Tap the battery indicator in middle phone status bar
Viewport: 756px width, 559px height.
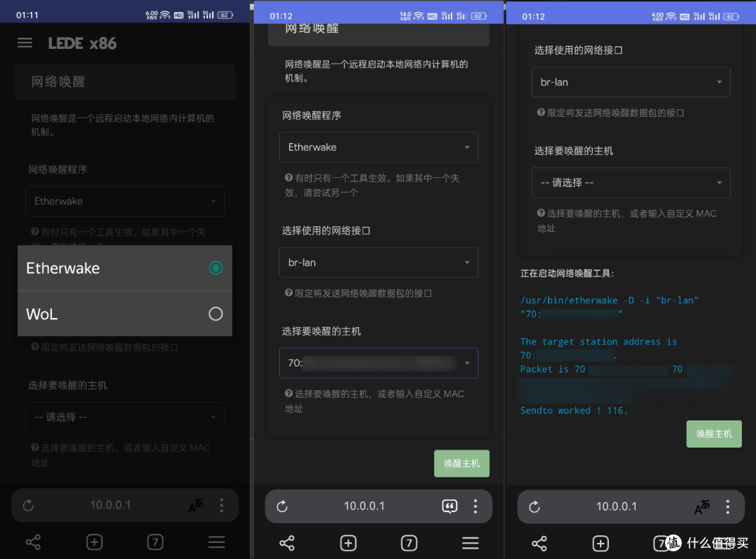coord(479,16)
